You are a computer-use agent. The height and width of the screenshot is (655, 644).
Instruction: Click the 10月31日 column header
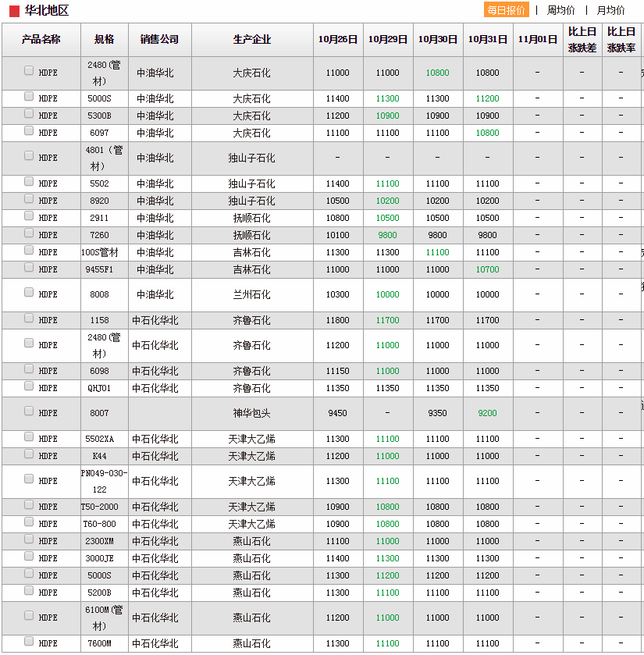pos(487,40)
